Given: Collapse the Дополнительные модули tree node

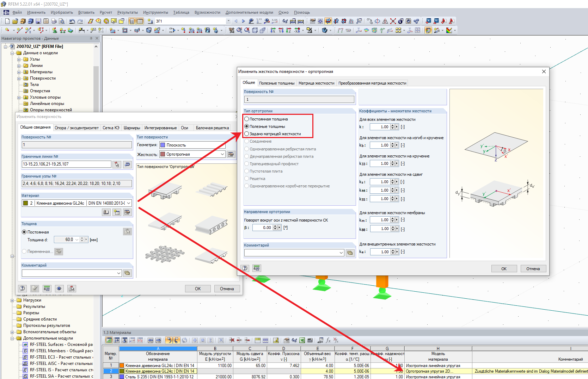Looking at the screenshot, I should (x=12, y=338).
